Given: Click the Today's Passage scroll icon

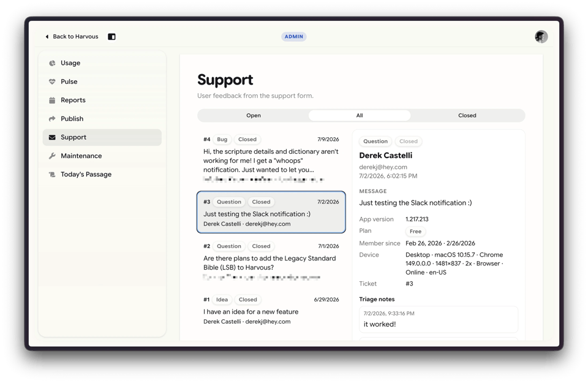Looking at the screenshot, I should pyautogui.click(x=52, y=175).
